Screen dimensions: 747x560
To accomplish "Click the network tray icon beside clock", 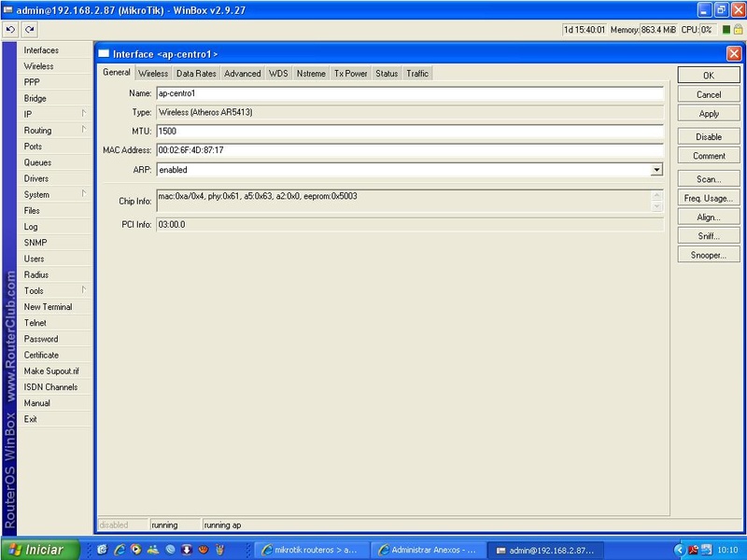I will 707,550.
